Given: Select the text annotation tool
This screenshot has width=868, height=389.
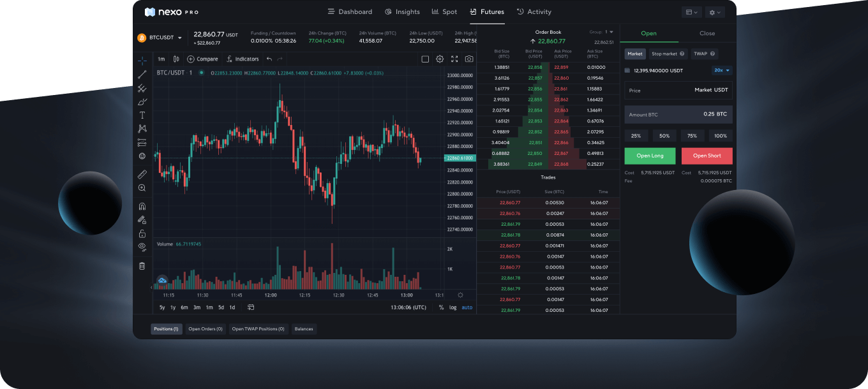Looking at the screenshot, I should click(142, 115).
